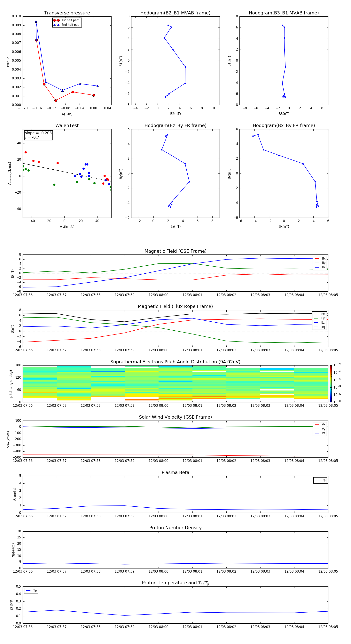The image size is (351, 644).
Task: Click the '10^-26' colorbar label
Action: click(x=337, y=365)
